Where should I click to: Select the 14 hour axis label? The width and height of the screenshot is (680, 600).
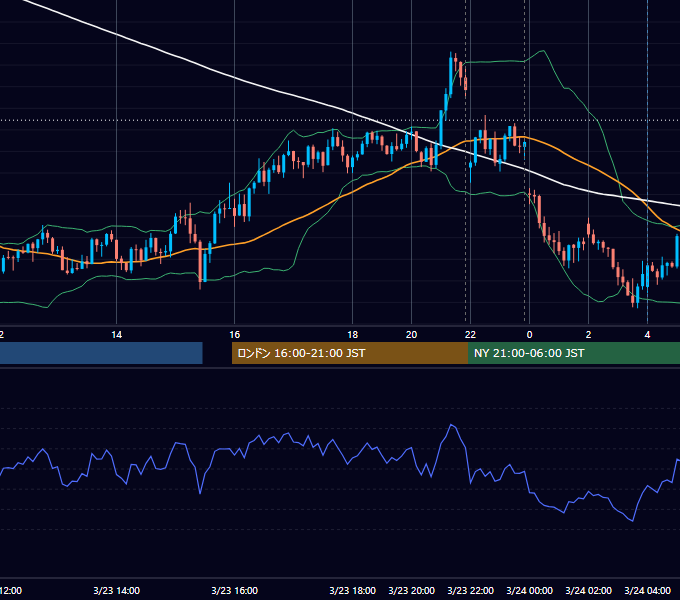click(117, 335)
